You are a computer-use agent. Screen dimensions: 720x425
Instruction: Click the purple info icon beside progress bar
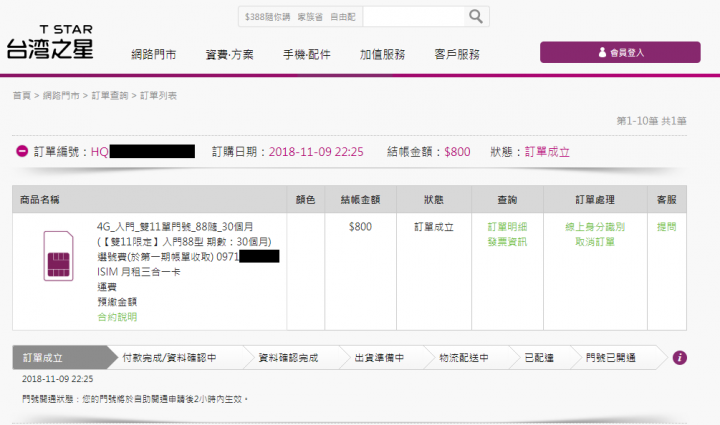click(680, 358)
